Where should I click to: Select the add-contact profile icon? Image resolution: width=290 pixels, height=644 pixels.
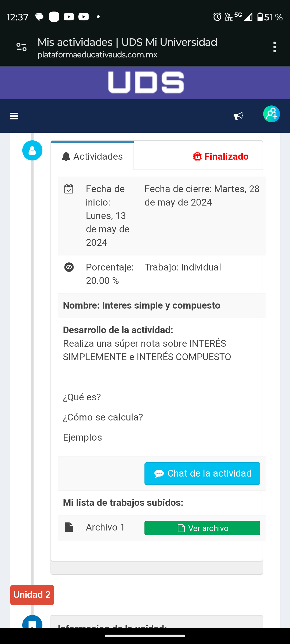point(271,114)
